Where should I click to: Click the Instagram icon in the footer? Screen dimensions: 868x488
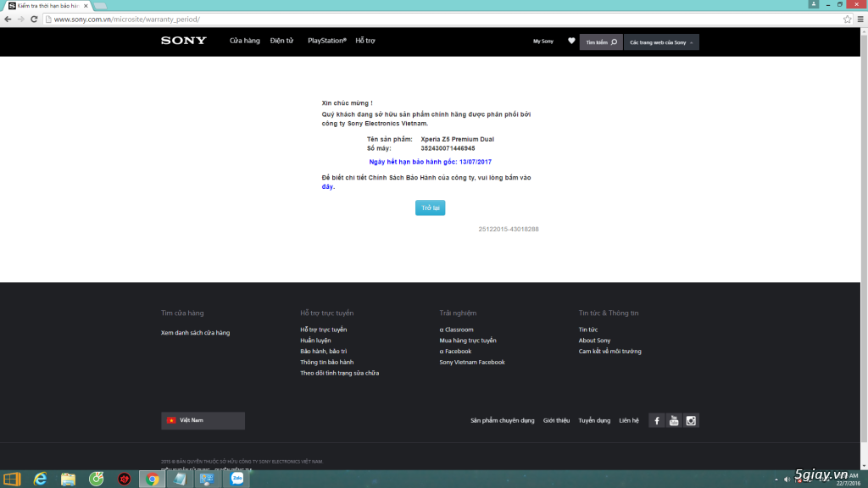(691, 421)
